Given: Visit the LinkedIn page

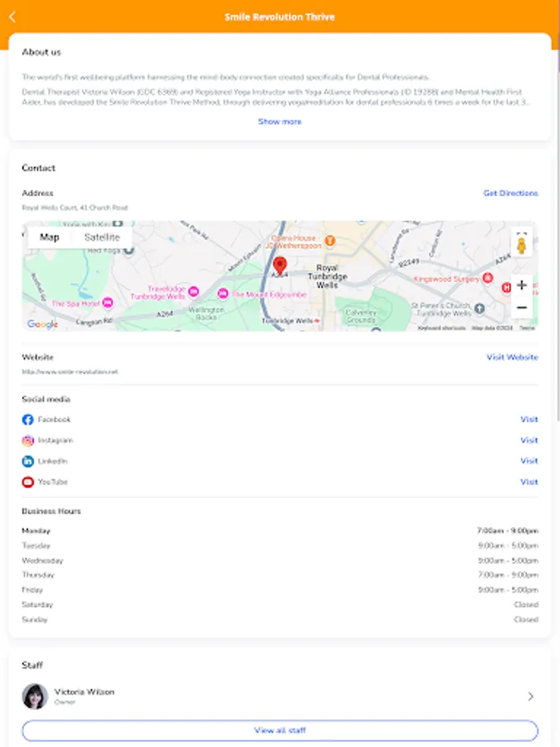Looking at the screenshot, I should tap(529, 461).
